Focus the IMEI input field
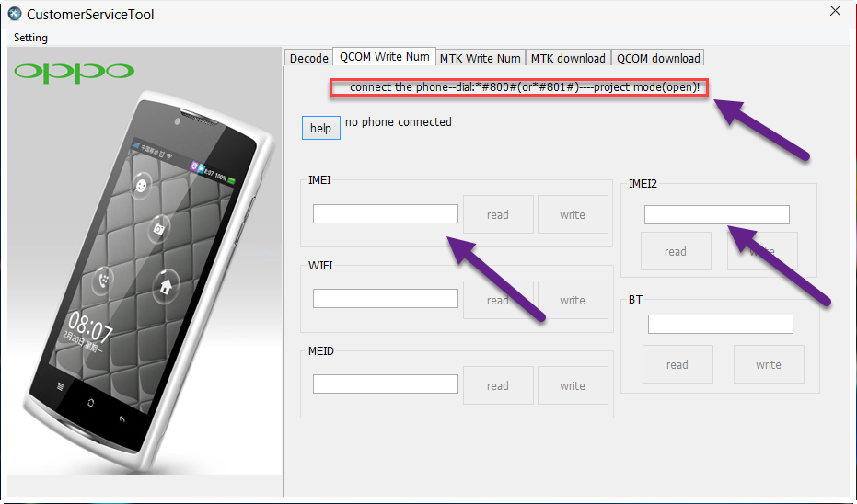Viewport: 857px width, 504px height. (x=386, y=213)
